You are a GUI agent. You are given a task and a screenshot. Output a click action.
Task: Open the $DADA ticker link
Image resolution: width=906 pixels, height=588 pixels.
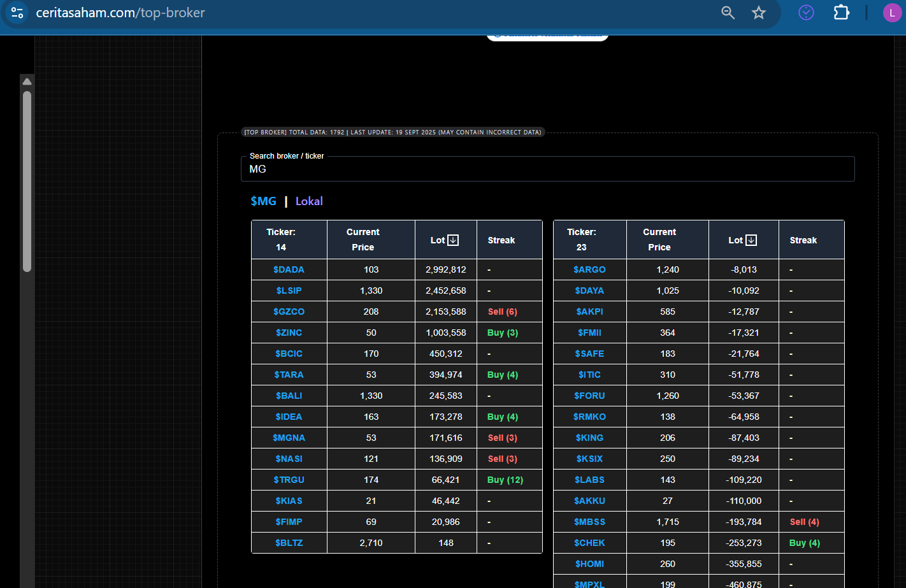(289, 269)
